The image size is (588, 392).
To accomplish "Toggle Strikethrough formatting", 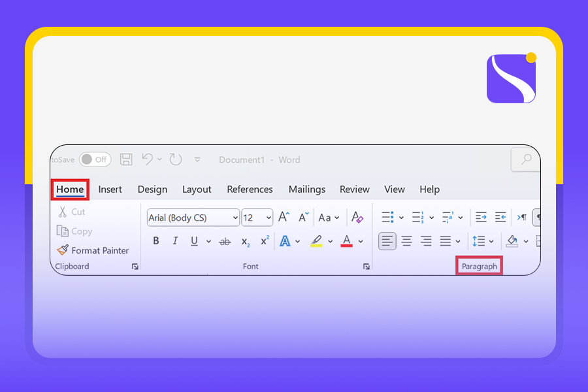I will 225,242.
